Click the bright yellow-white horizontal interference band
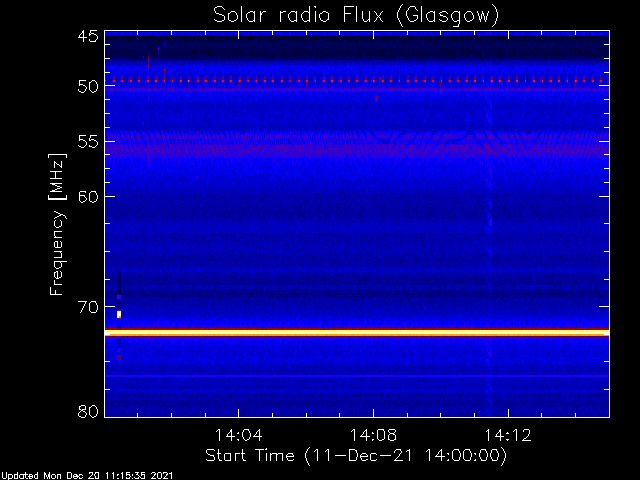Image resolution: width=640 pixels, height=480 pixels. tap(357, 333)
